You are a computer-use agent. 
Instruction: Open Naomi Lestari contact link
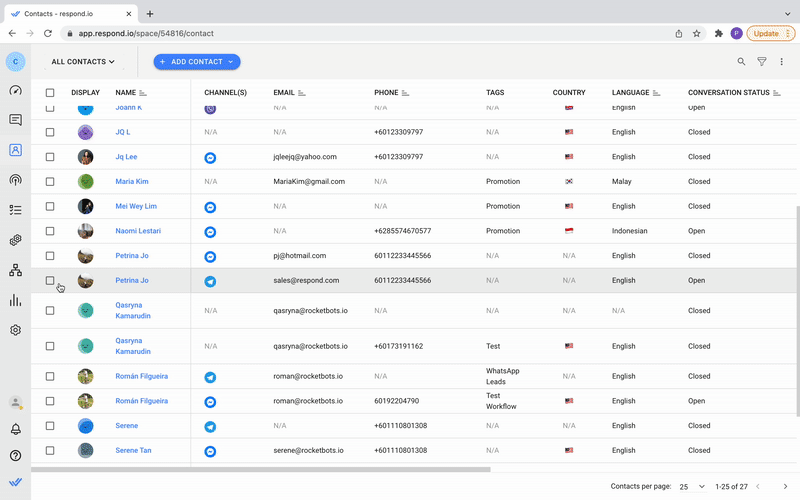(x=138, y=231)
